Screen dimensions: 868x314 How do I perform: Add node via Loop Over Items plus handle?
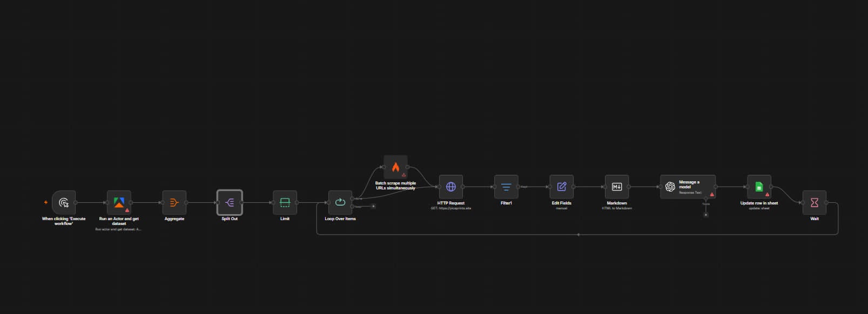pos(373,206)
